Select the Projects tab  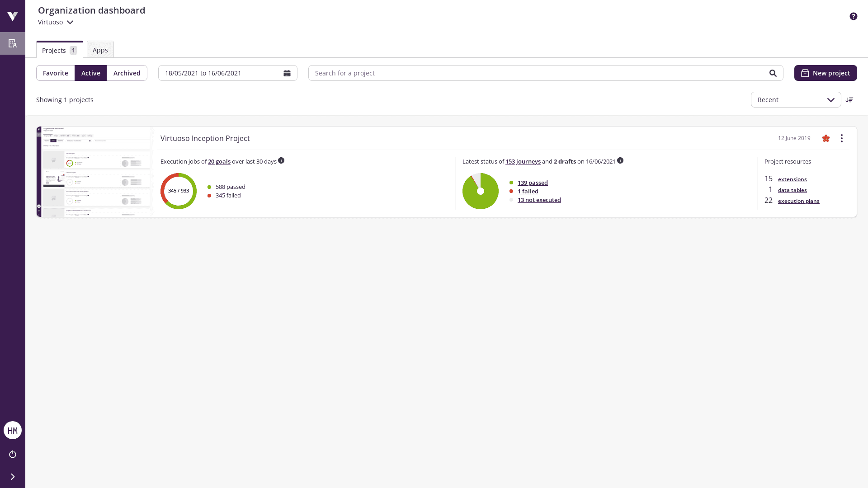(54, 50)
